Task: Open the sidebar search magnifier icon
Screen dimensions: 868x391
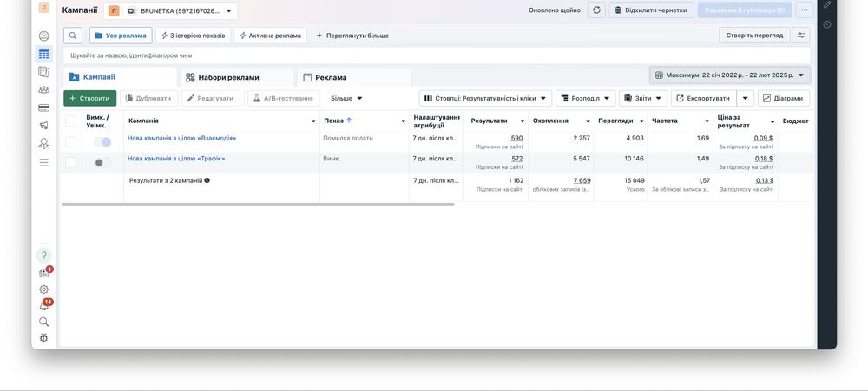Action: click(x=43, y=322)
